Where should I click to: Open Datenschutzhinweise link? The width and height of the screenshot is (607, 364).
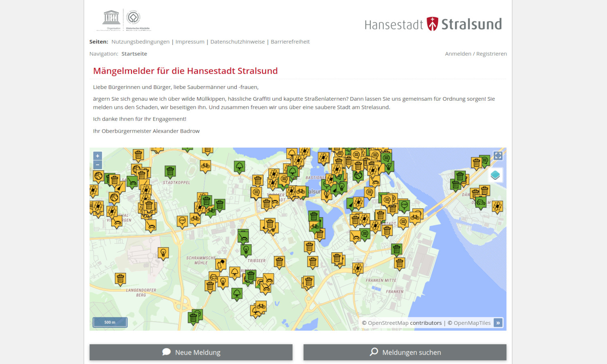[x=238, y=42]
